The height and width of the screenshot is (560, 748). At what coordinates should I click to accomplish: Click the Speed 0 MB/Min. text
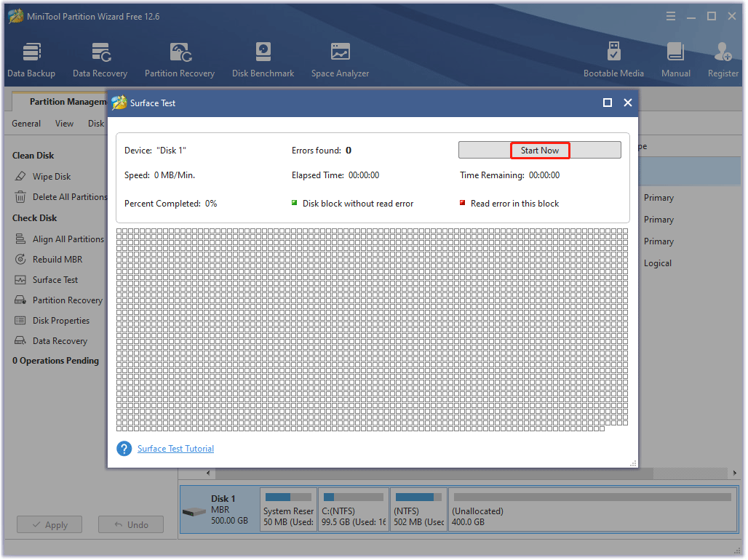click(159, 175)
